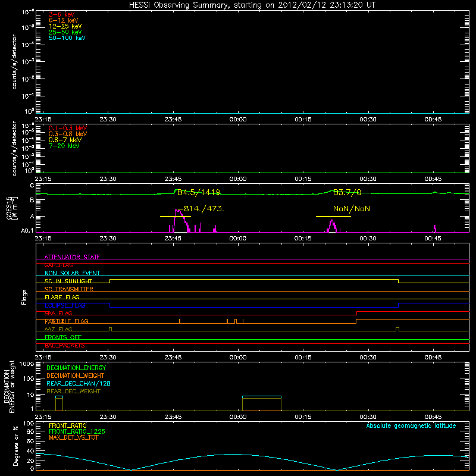The image size is (476, 476).
Task: Select the ATTENUATOR_STATE flag label
Action: (x=72, y=257)
